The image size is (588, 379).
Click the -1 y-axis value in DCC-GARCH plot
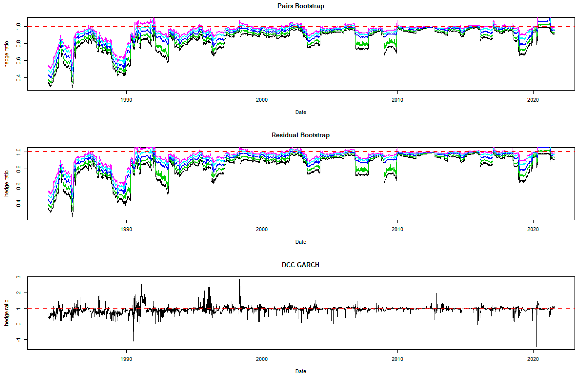click(x=19, y=340)
